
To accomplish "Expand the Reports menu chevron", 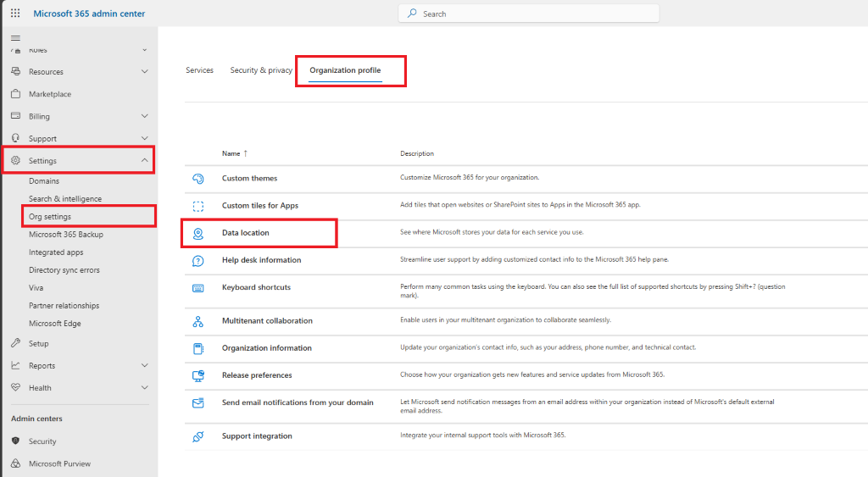I will (x=144, y=365).
